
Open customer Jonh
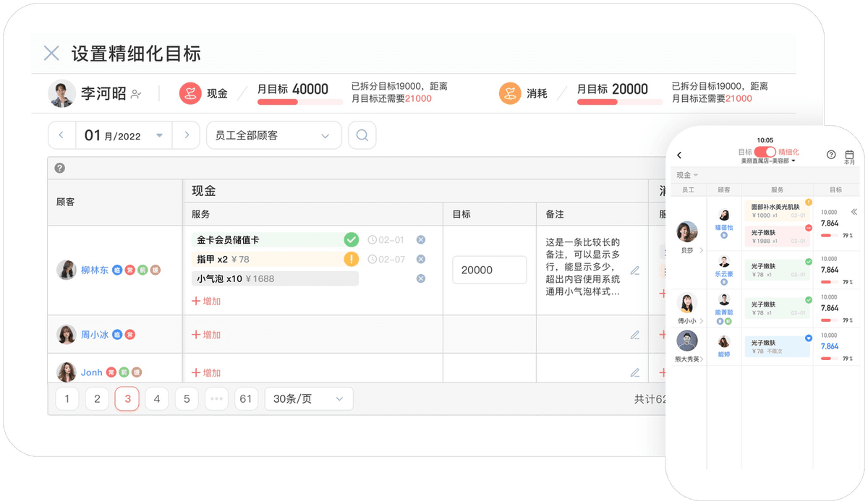(92, 372)
